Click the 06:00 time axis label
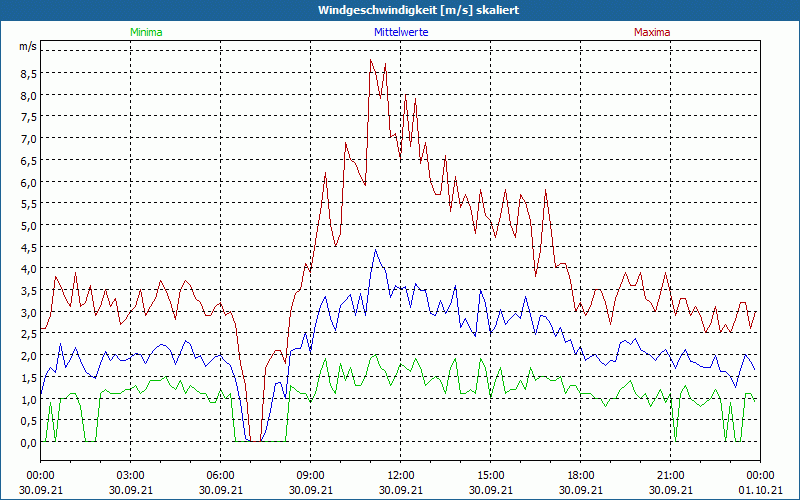 [220, 476]
